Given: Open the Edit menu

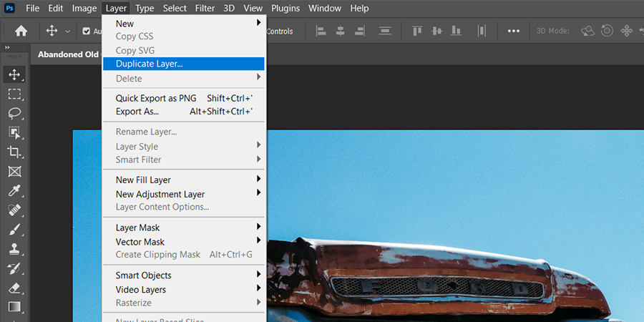Looking at the screenshot, I should 55,8.
